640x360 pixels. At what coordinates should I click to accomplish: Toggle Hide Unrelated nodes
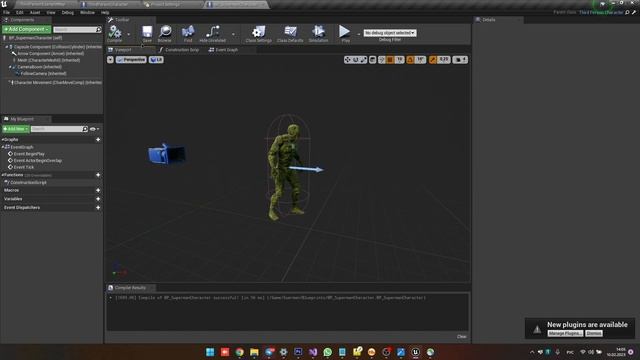click(212, 33)
